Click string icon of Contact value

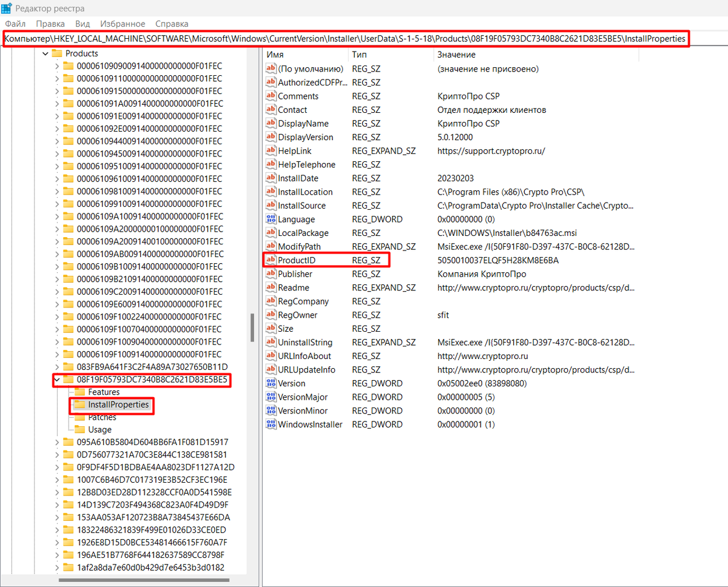pyautogui.click(x=271, y=110)
